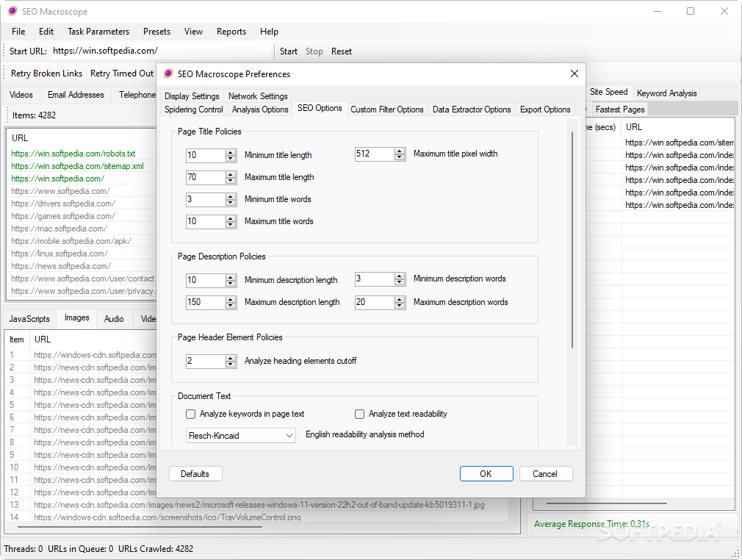The width and height of the screenshot is (742, 560).
Task: Open the View menu
Action: click(193, 32)
